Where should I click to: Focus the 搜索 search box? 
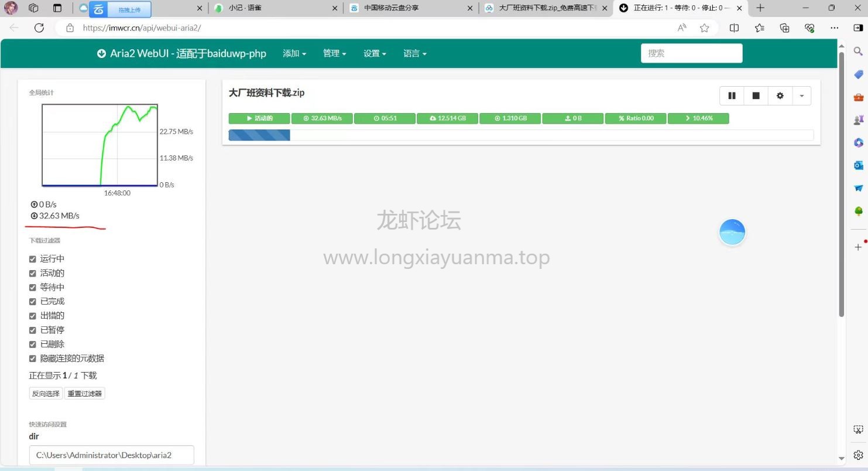(x=691, y=53)
